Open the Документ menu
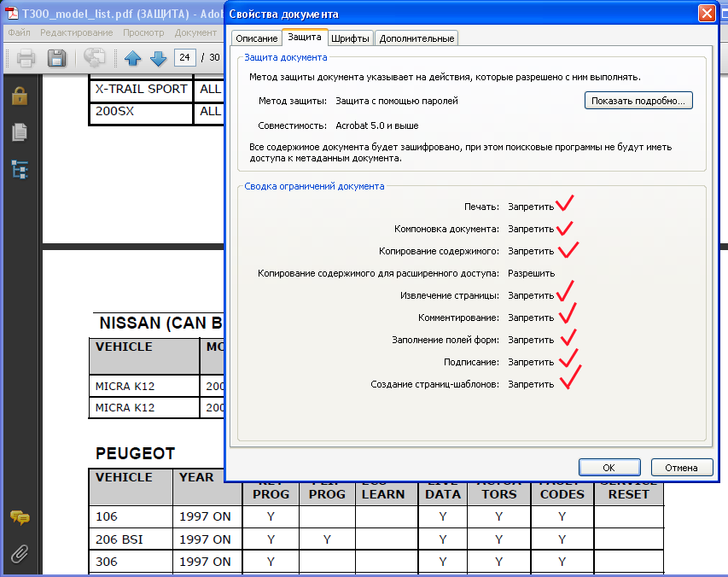Image resolution: width=728 pixels, height=577 pixels. click(195, 32)
